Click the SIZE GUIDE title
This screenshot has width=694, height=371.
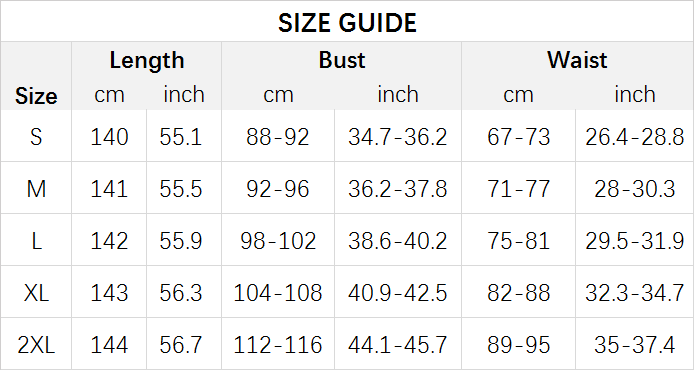click(x=347, y=23)
